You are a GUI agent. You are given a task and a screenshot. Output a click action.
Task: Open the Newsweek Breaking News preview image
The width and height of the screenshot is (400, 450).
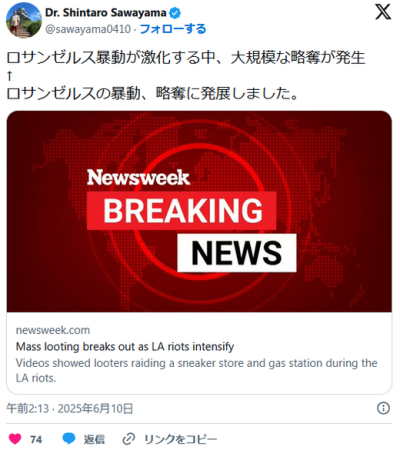199,212
